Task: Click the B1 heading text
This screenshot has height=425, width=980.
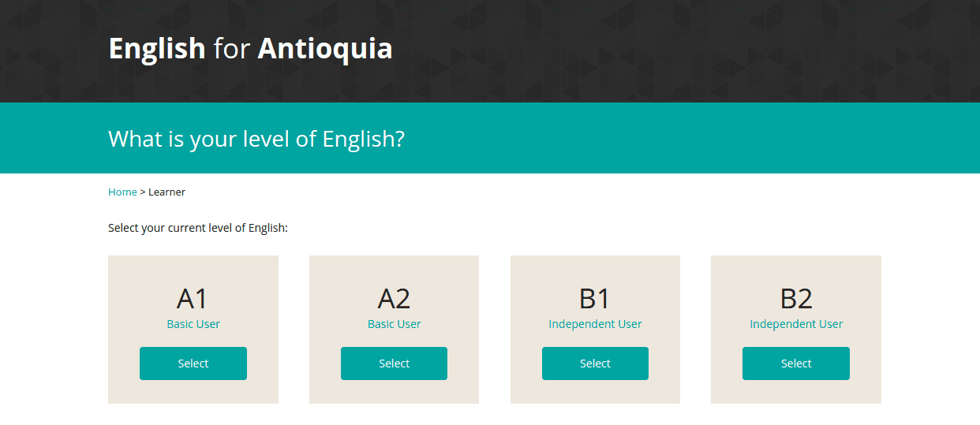Action: coord(595,299)
